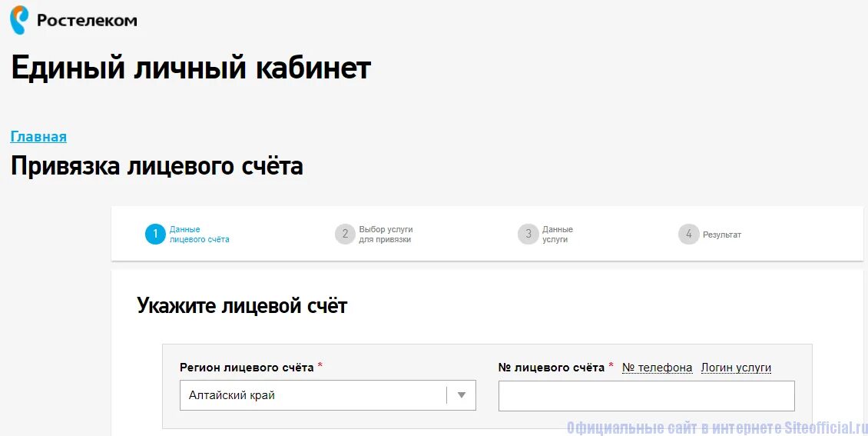Click the Укажите лицевой счёт heading
868x436 pixels.
pyautogui.click(x=242, y=306)
